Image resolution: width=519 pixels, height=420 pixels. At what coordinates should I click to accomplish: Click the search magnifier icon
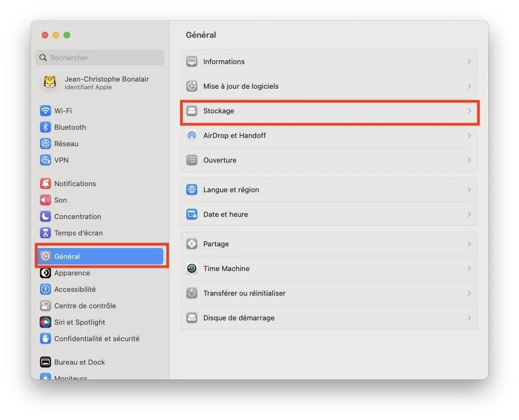pos(43,57)
